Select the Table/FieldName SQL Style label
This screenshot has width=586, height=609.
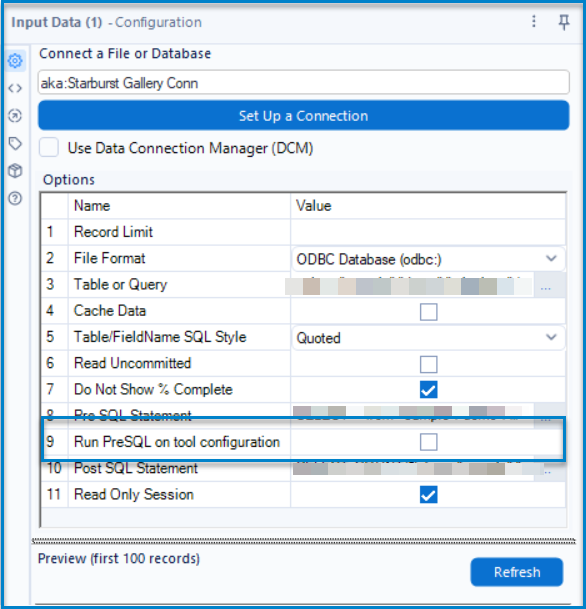tap(160, 337)
